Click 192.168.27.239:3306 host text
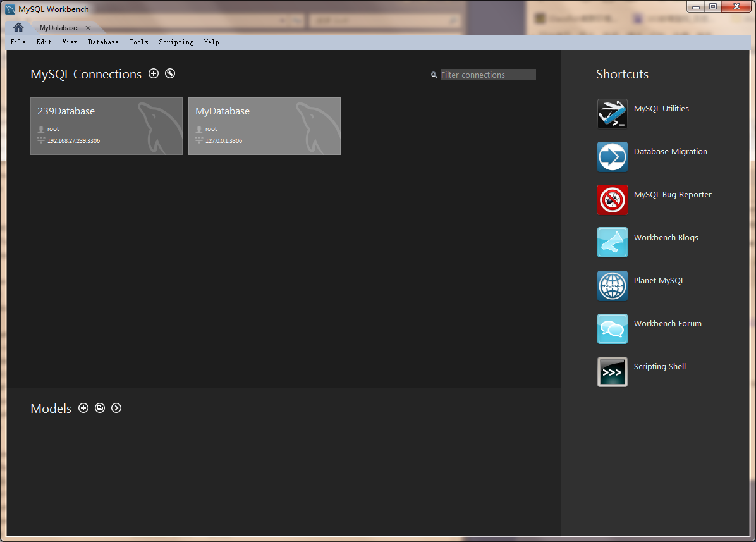Viewport: 756px width, 542px height. (73, 141)
